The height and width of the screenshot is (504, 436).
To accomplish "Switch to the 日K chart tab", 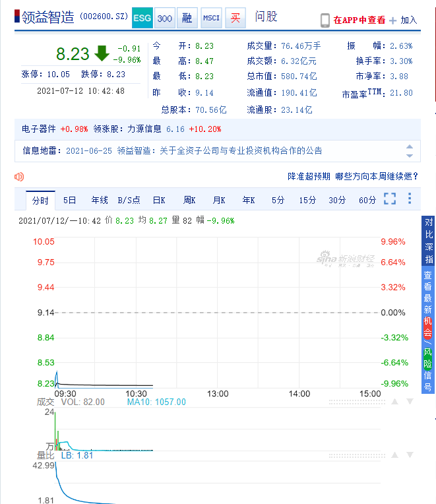I will [159, 201].
